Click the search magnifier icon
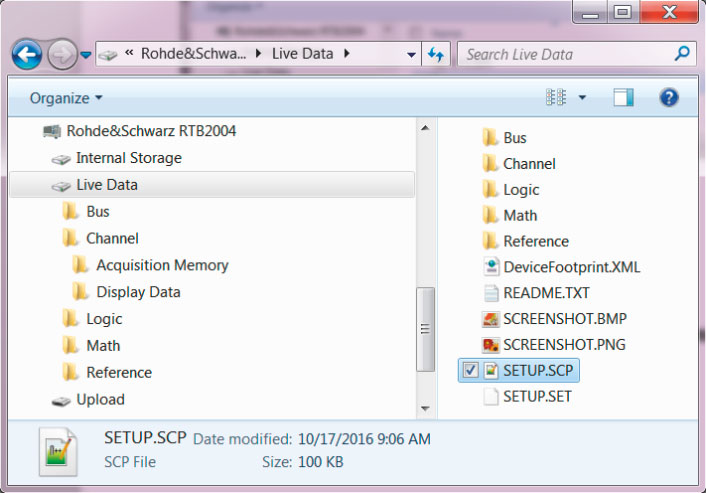This screenshot has height=493, width=706. pyautogui.click(x=682, y=54)
